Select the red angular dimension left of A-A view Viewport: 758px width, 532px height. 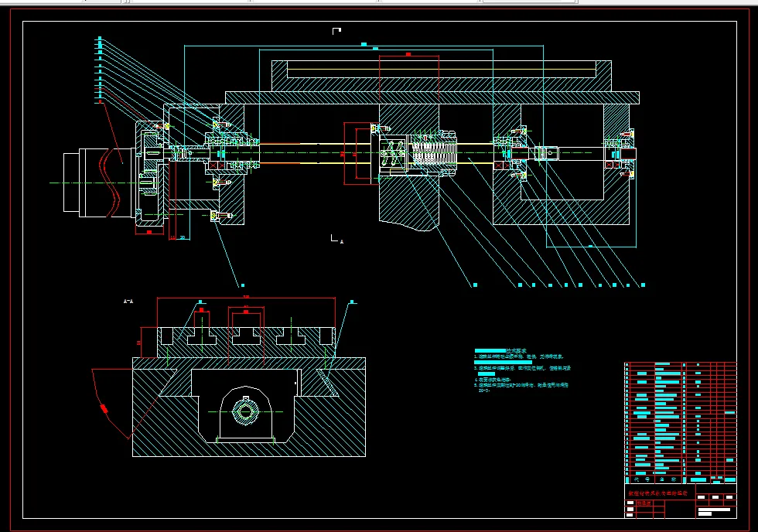tap(104, 409)
